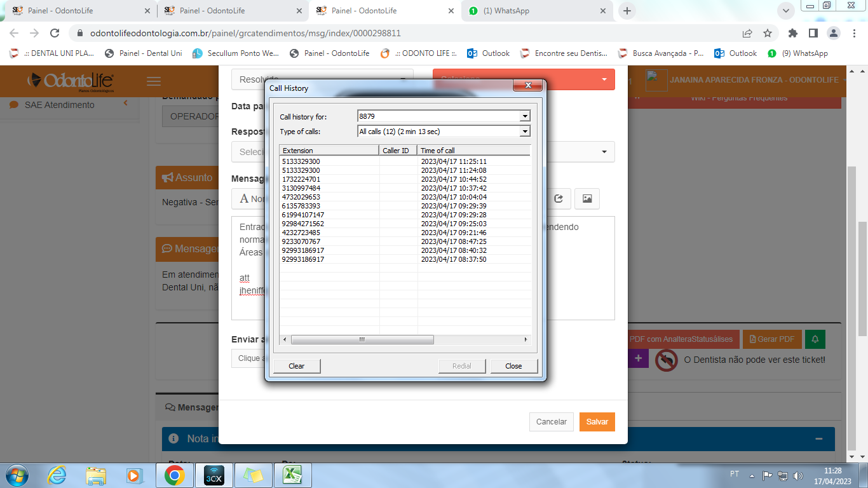Viewport: 868px width, 488px height.
Task: Click the redo arrow icon in editor toolbar
Action: pos(559,199)
